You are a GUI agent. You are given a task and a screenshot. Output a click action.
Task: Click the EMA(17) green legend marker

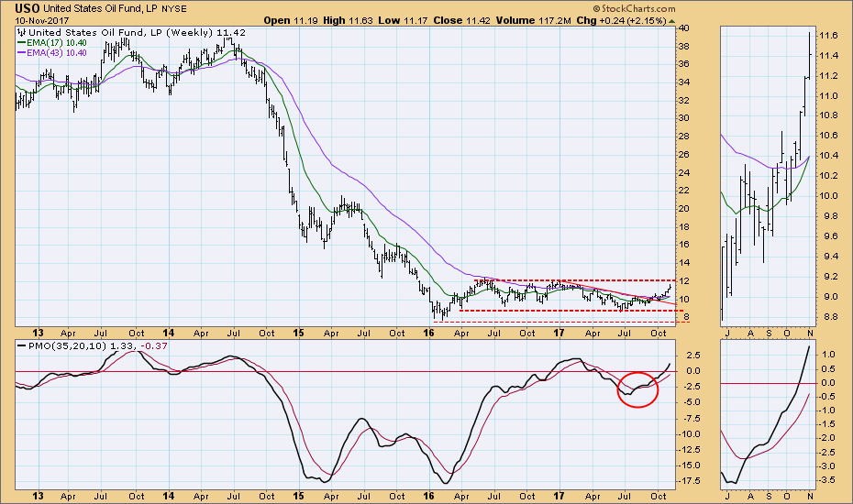coord(22,43)
